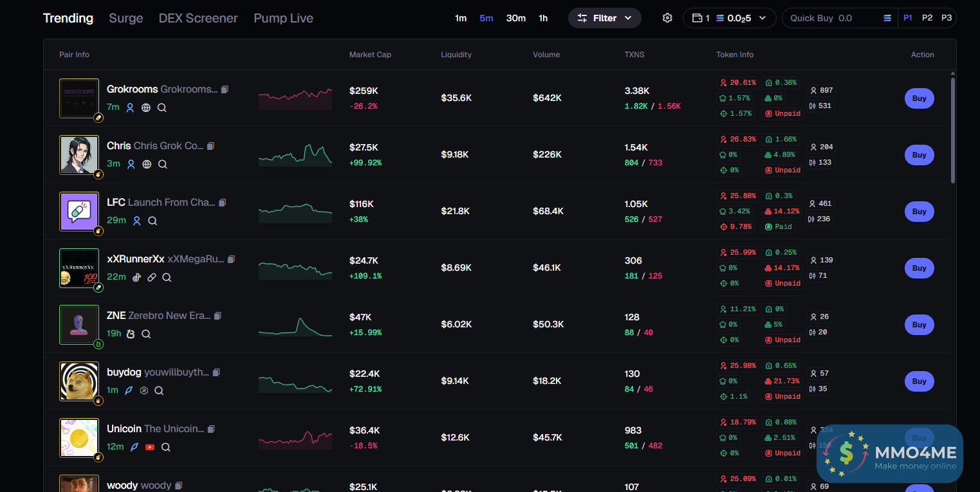Open xXRunnerXx TikTok link icon
Image resolution: width=980 pixels, height=492 pixels.
[136, 277]
